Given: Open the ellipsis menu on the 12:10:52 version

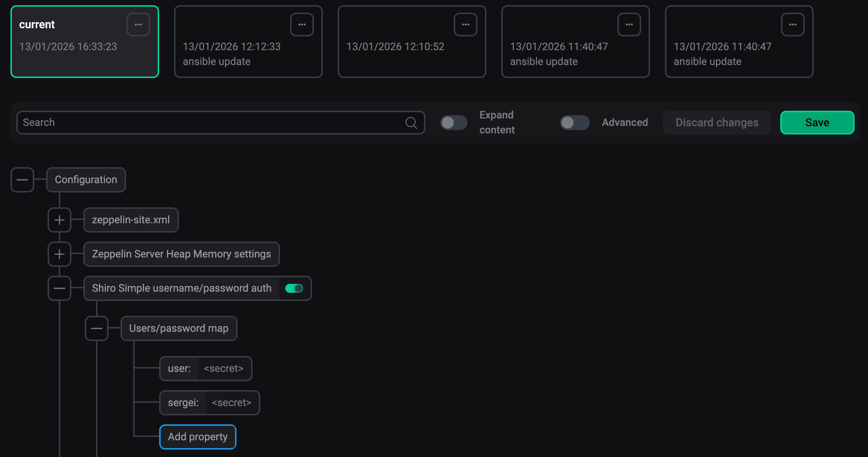Looking at the screenshot, I should point(465,24).
